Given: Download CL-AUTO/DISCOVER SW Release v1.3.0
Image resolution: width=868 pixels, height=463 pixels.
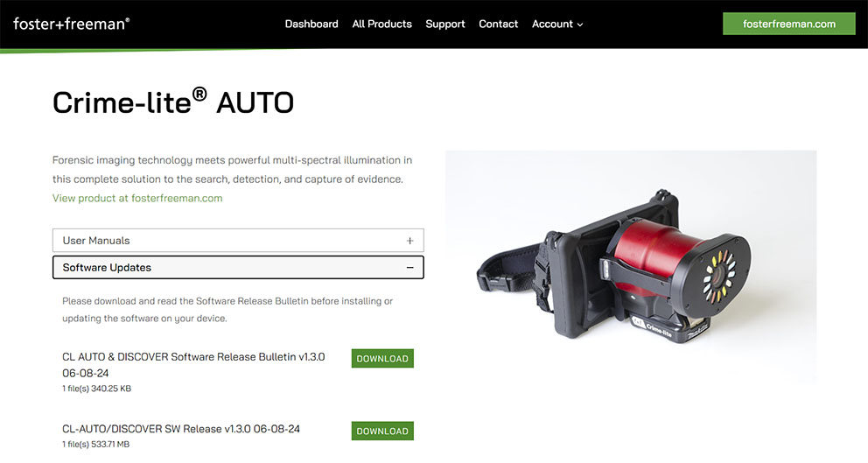Looking at the screenshot, I should click(x=382, y=431).
